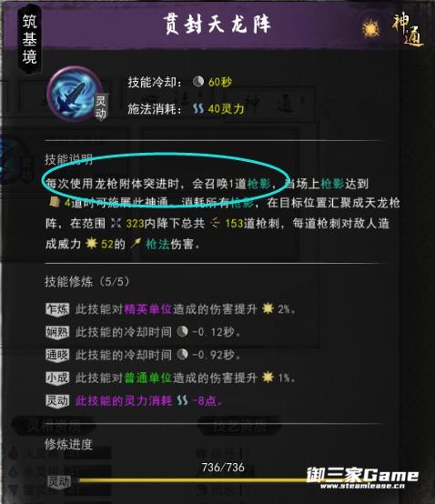Click the blue spear skill icon

point(74,94)
